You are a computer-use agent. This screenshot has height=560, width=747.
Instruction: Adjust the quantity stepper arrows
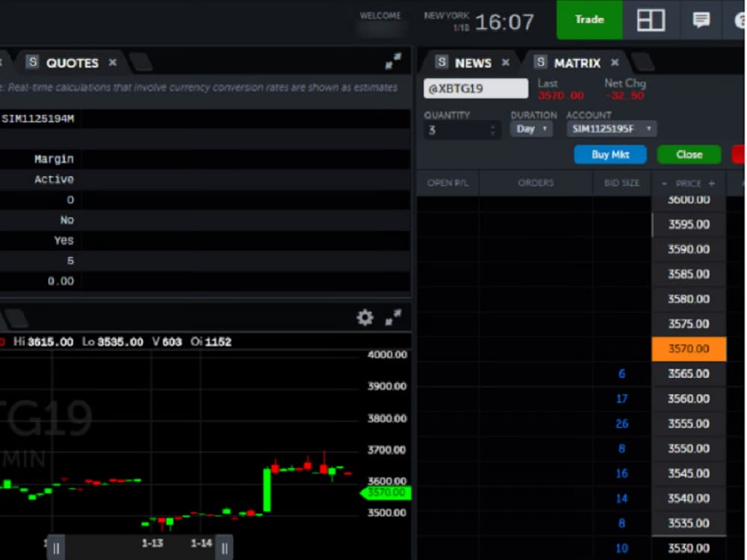492,130
